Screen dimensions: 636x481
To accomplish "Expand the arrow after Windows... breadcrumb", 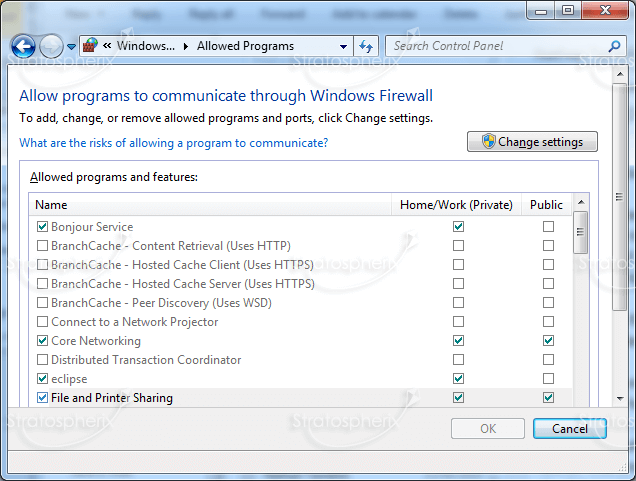I will (x=186, y=46).
